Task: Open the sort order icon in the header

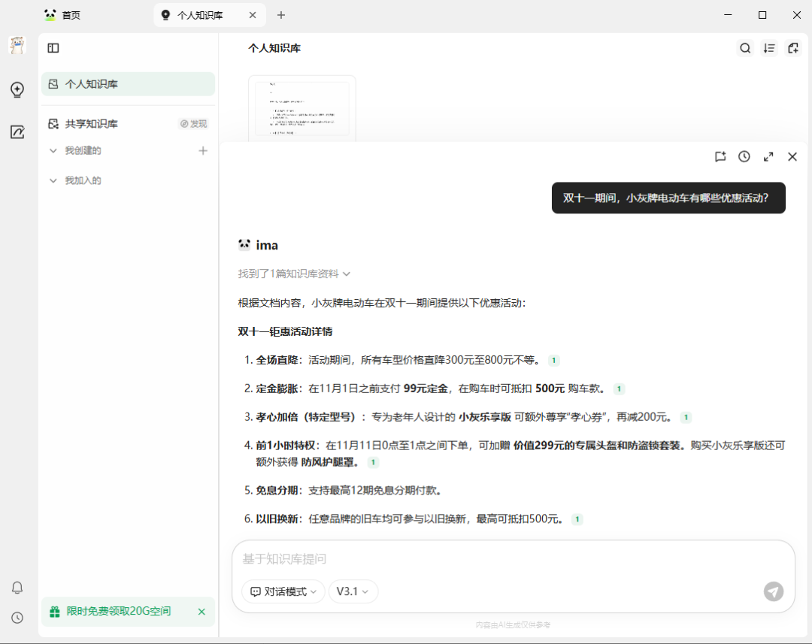Action: point(769,48)
